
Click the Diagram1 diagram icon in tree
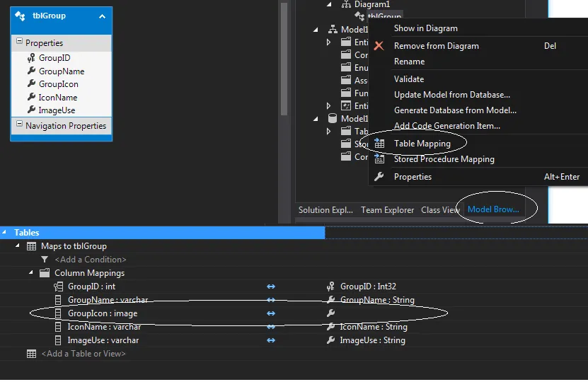(x=346, y=4)
